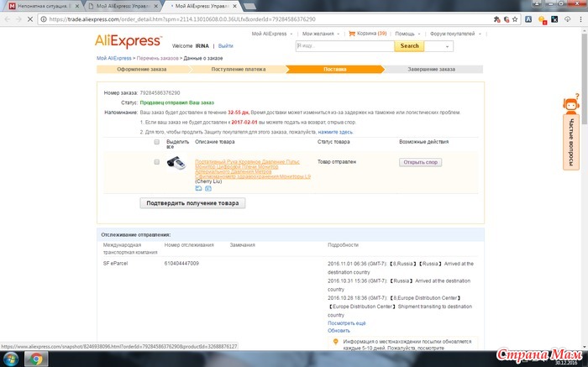
Task: Click 'Мой AliExpress' breadcrumb link
Action: (114, 58)
